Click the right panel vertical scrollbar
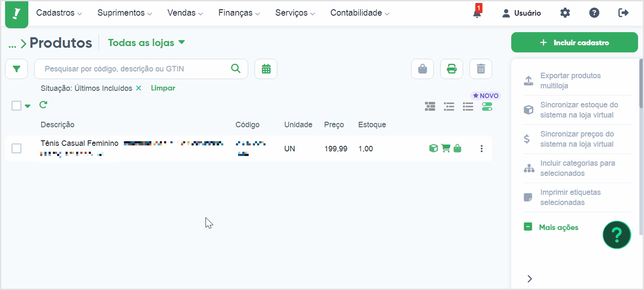Image resolution: width=644 pixels, height=290 pixels. tap(641, 85)
